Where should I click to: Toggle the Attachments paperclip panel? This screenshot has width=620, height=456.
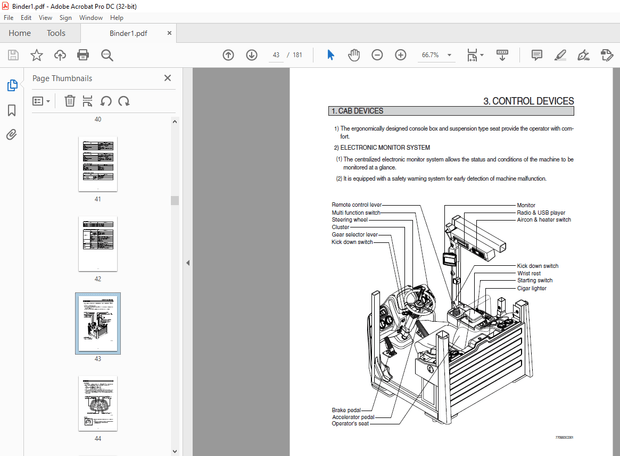13,134
